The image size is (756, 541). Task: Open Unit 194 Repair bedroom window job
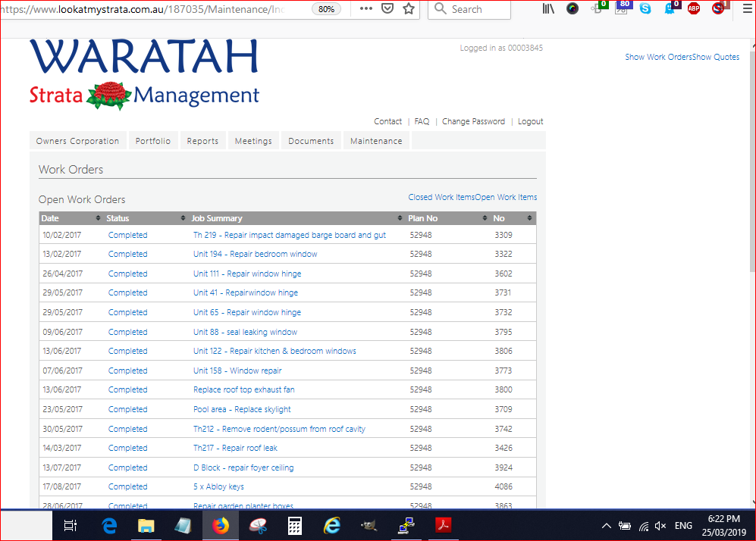(255, 254)
